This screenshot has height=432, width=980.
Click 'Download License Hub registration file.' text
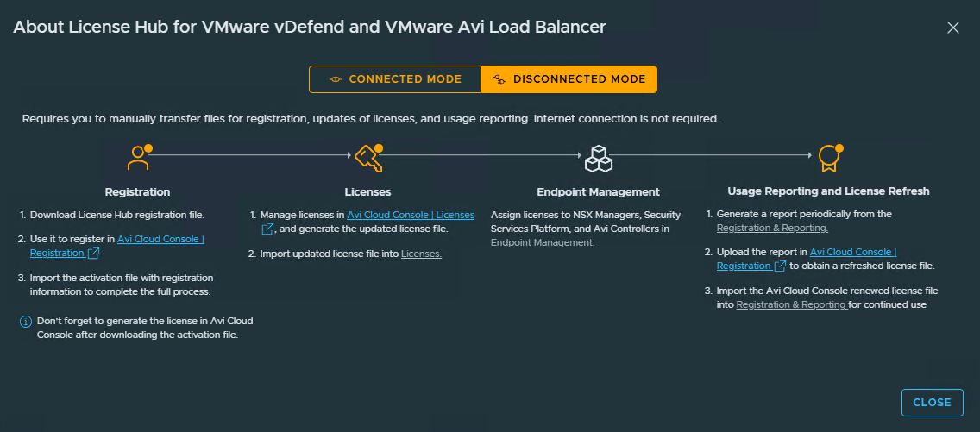coord(116,215)
